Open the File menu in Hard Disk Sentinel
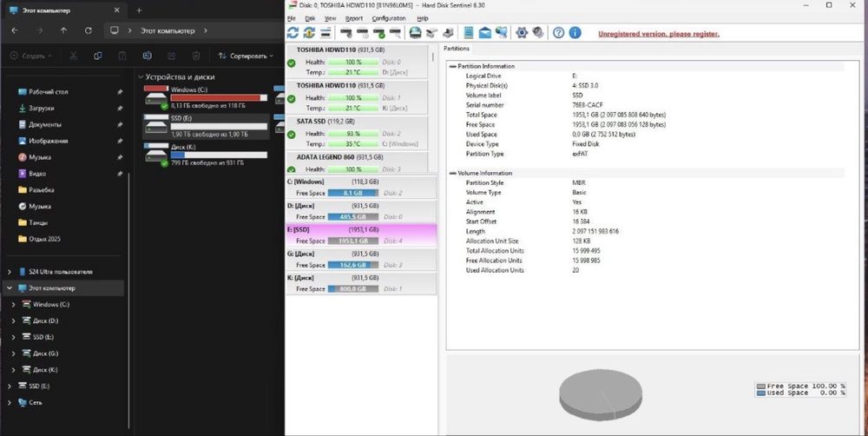The width and height of the screenshot is (868, 436). tap(291, 18)
